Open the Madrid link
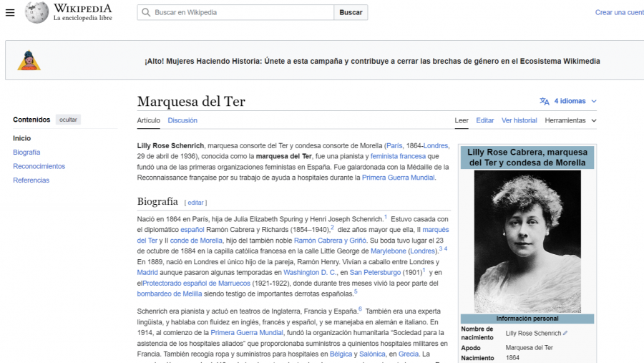The image size is (644, 363). pyautogui.click(x=147, y=273)
